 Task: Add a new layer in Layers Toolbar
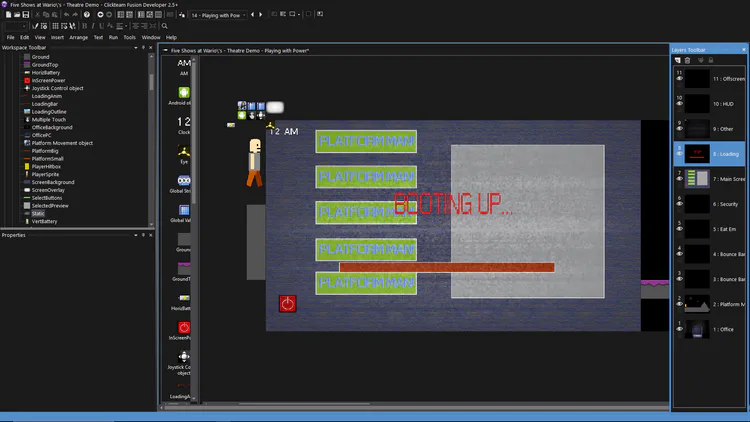(x=677, y=60)
